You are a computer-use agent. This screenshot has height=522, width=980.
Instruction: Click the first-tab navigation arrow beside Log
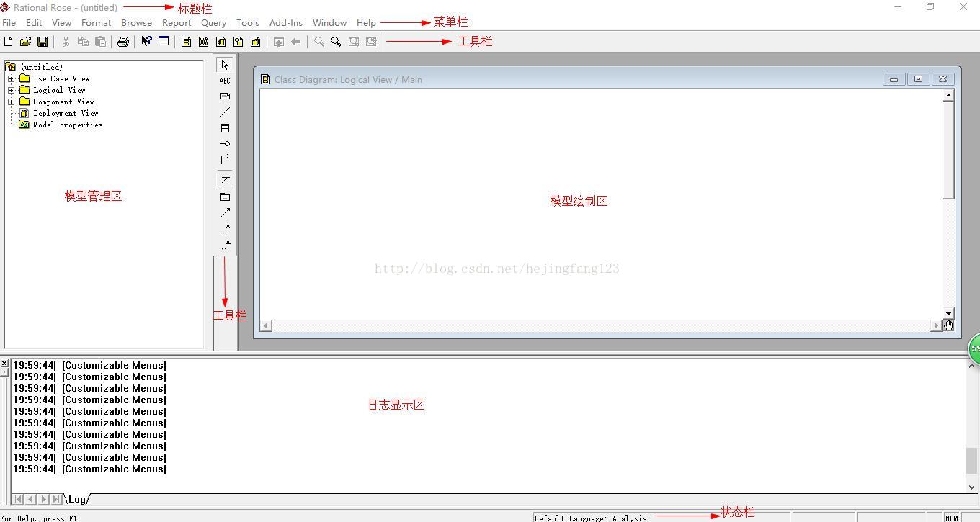[18, 499]
